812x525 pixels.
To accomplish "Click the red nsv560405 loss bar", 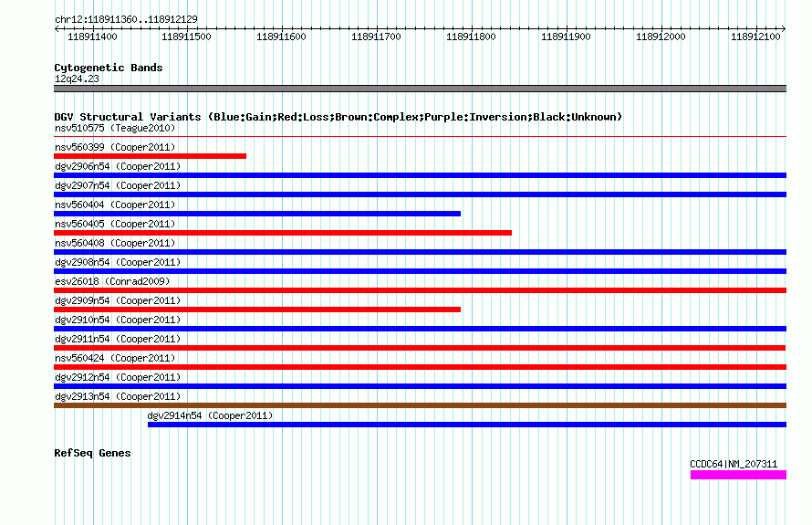I will tap(283, 233).
